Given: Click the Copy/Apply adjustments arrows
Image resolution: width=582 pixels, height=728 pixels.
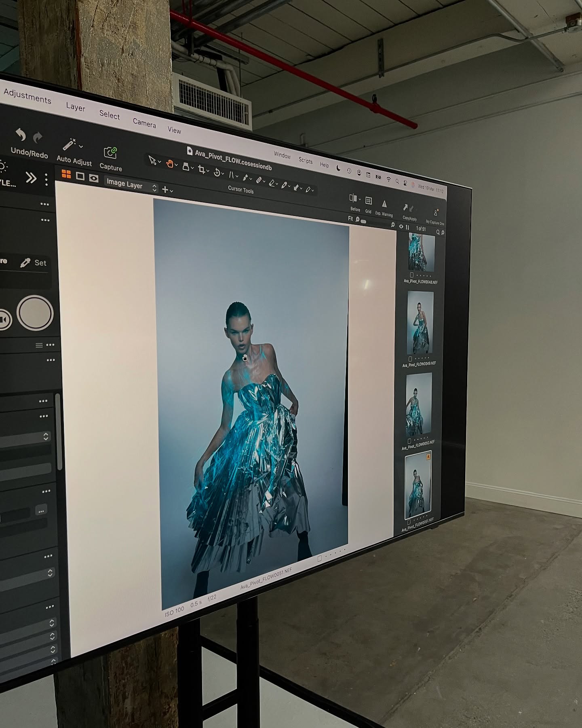Looking at the screenshot, I should (408, 208).
